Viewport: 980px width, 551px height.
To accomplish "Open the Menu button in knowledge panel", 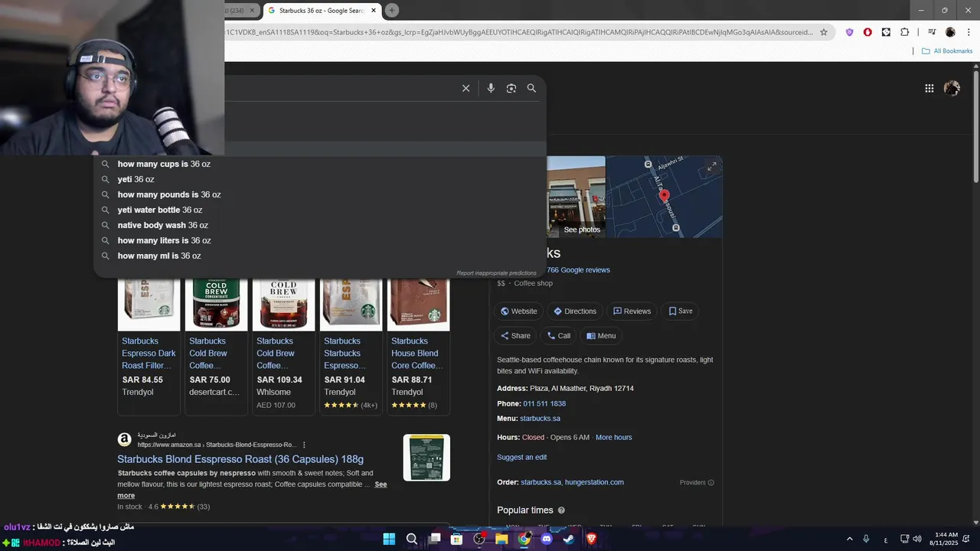I will tap(601, 336).
